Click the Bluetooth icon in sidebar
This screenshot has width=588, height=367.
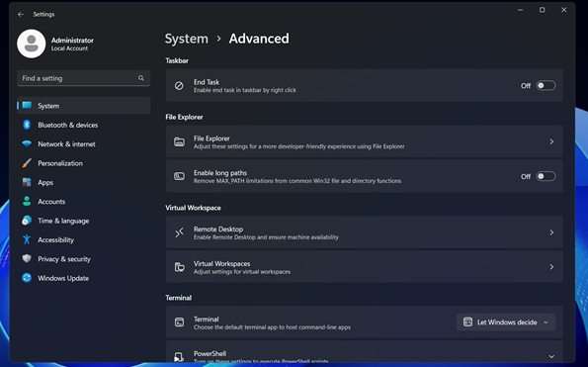27,125
